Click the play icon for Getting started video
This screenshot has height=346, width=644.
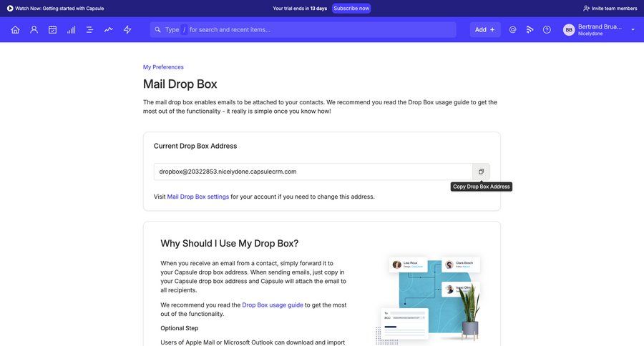pyautogui.click(x=10, y=8)
